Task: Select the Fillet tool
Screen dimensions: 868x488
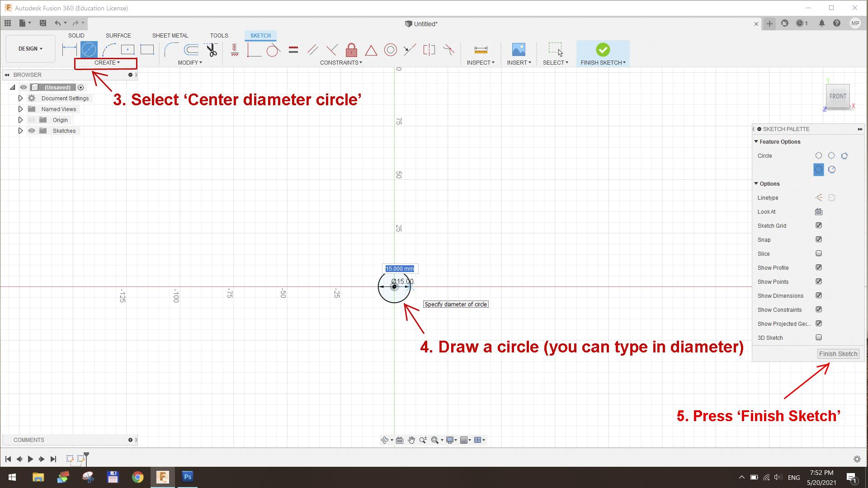Action: click(x=171, y=49)
